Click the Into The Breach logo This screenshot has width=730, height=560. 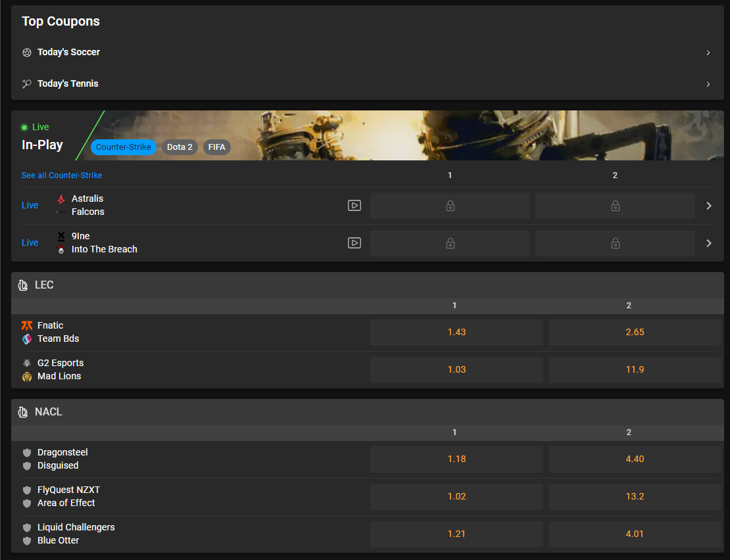pyautogui.click(x=61, y=250)
